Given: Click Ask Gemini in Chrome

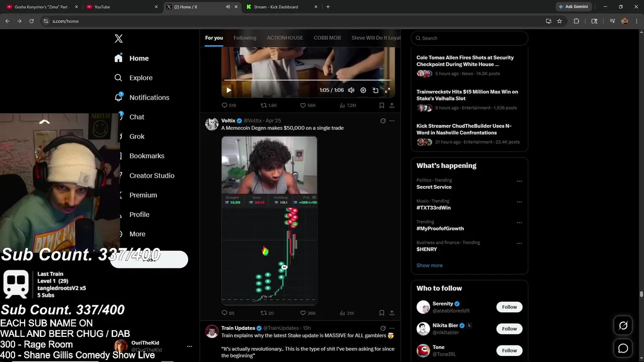Looking at the screenshot, I should point(574,7).
